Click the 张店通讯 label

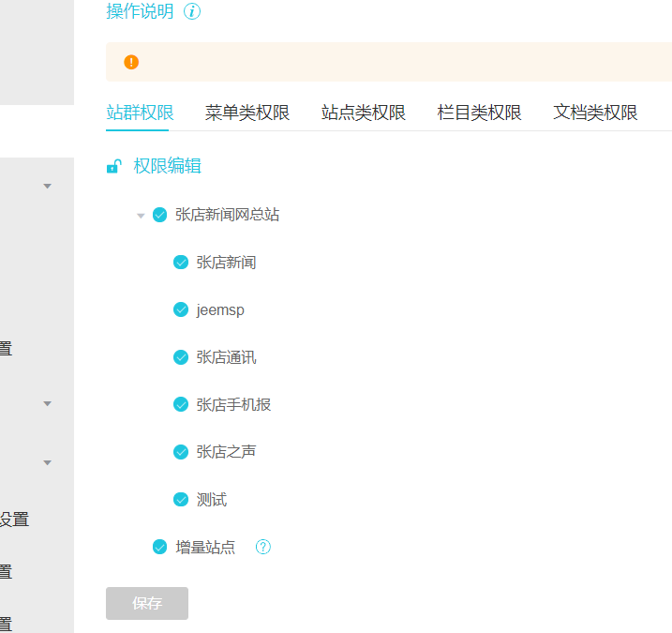coord(226,357)
